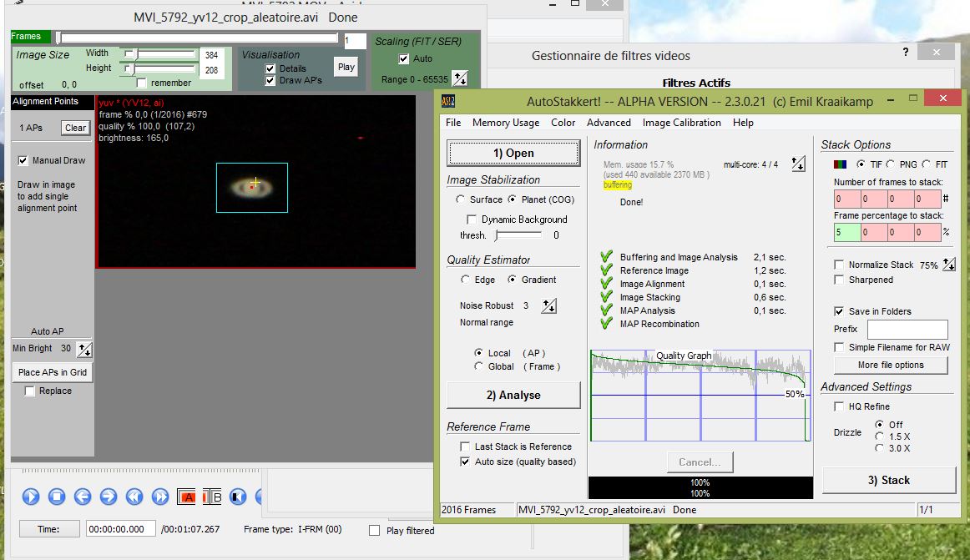Toggle Manual Draw checkbox
Viewport: 970px width, 560px height.
[x=23, y=161]
